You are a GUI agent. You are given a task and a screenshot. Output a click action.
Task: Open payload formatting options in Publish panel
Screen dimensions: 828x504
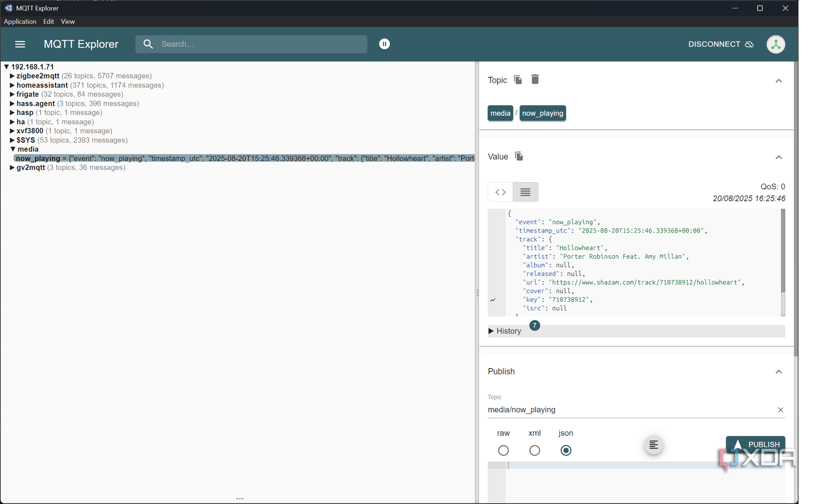click(653, 445)
